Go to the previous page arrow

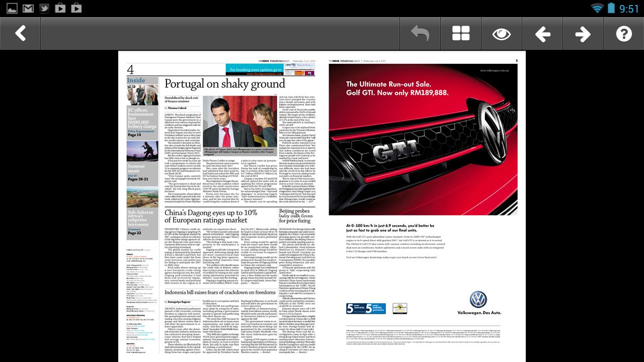tap(542, 33)
